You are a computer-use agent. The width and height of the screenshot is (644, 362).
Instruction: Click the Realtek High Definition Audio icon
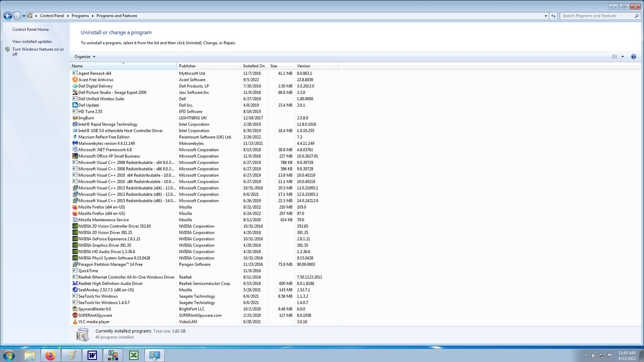75,284
